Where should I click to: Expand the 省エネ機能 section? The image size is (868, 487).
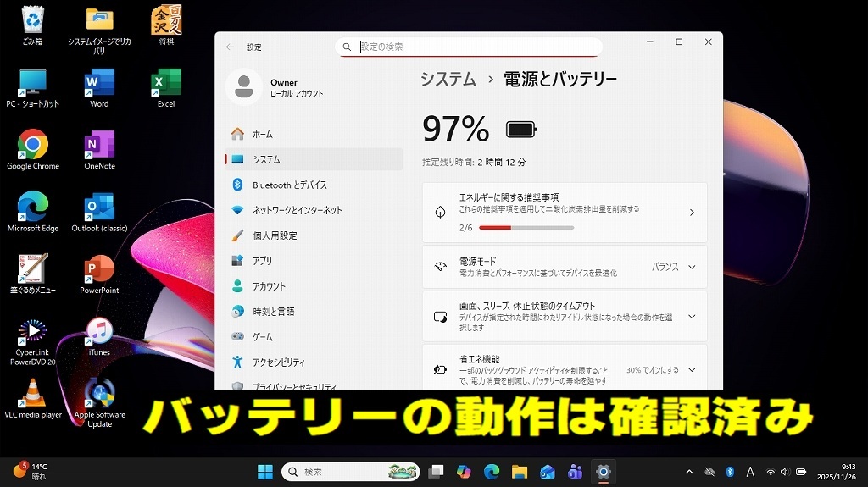[x=565, y=368]
